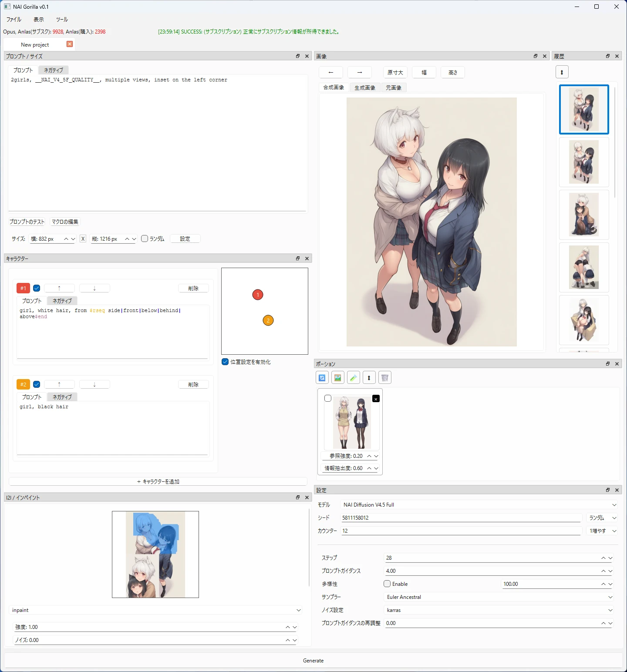The height and width of the screenshot is (672, 627).
Task: Click the 原寸大 button
Action: coord(395,72)
